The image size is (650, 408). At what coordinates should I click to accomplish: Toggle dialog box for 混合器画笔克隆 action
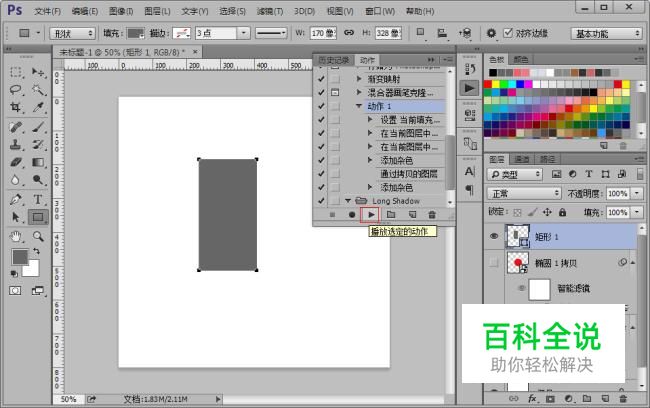335,92
